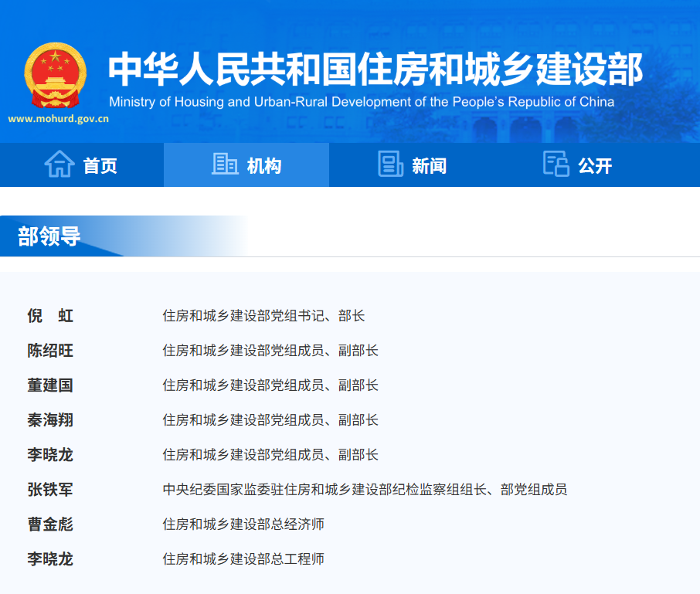This screenshot has height=594, width=700.
Task: Click the www.mohurd.gov.cn site address
Action: (58, 119)
